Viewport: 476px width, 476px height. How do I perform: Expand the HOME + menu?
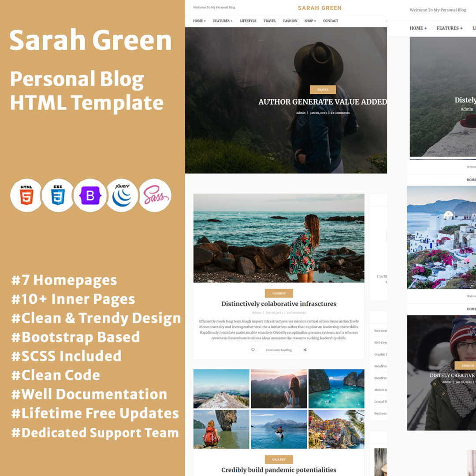[x=199, y=21]
